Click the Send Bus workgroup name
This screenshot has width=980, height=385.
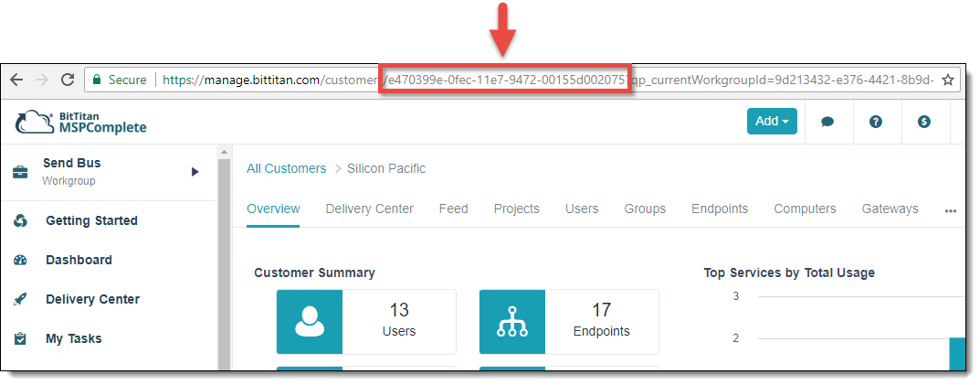[72, 163]
